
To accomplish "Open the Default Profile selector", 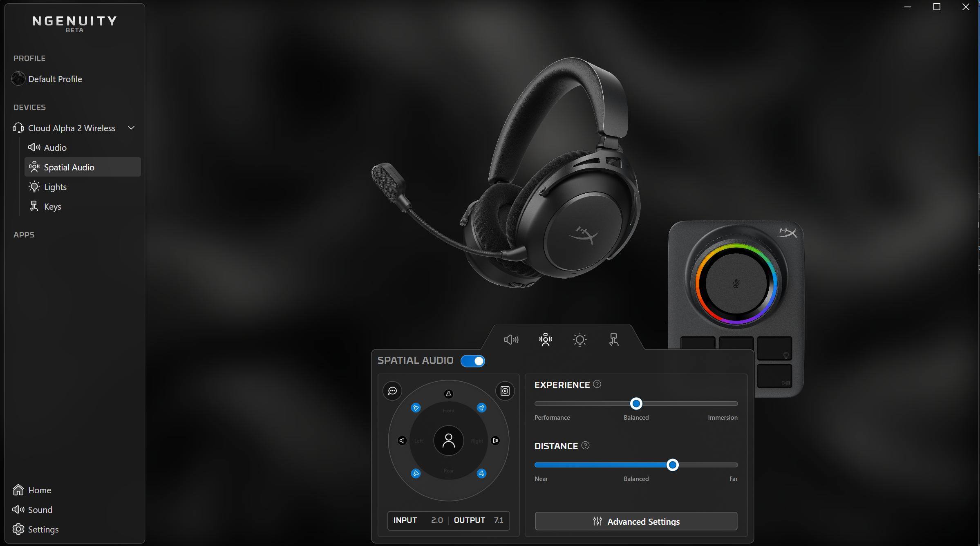I will click(x=55, y=79).
